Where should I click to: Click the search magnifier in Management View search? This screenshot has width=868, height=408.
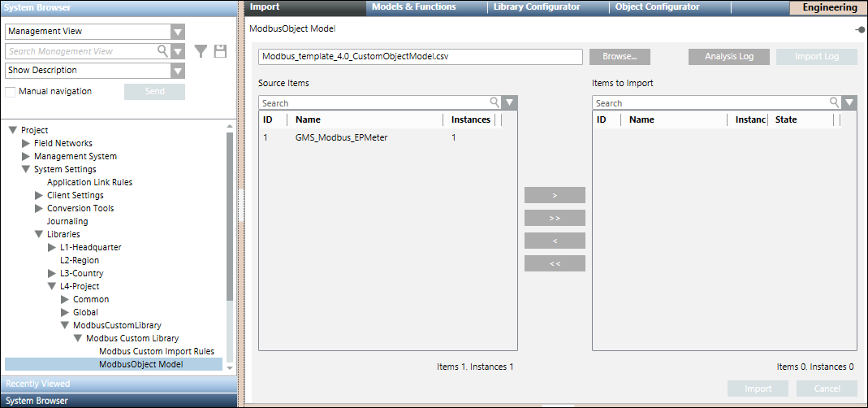162,51
